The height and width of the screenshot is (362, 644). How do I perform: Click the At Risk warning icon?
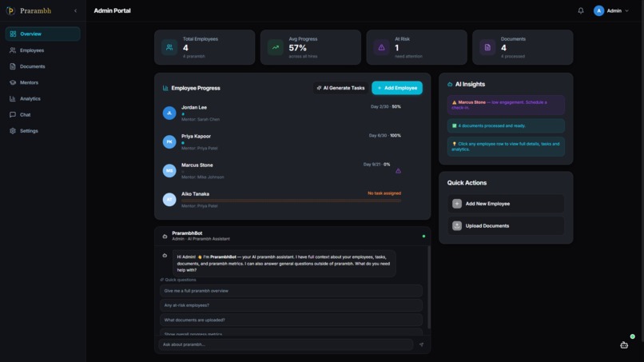(x=381, y=47)
